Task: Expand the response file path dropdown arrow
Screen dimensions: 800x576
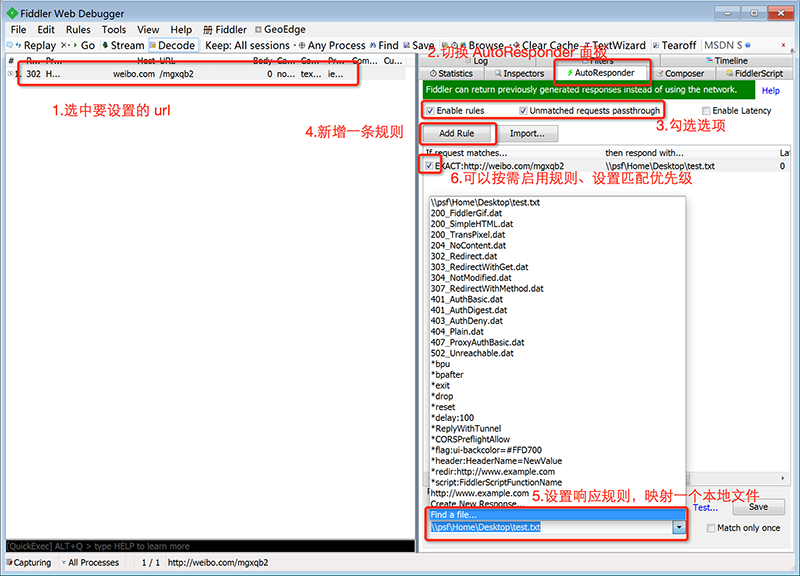Action: (679, 527)
